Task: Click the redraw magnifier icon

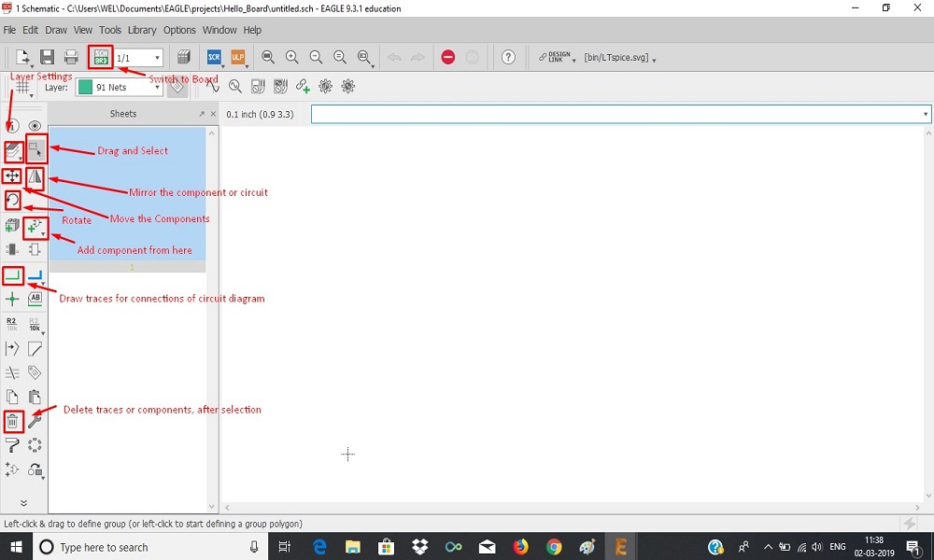Action: pos(340,57)
